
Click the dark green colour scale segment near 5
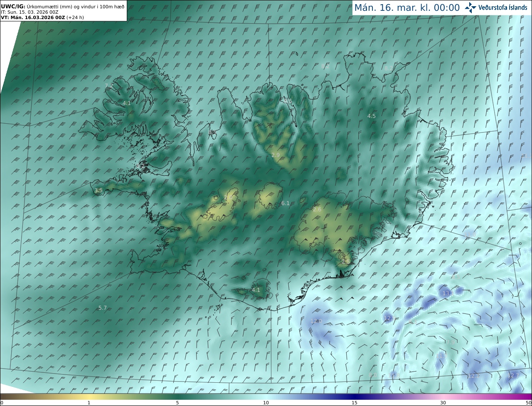click(x=177, y=396)
